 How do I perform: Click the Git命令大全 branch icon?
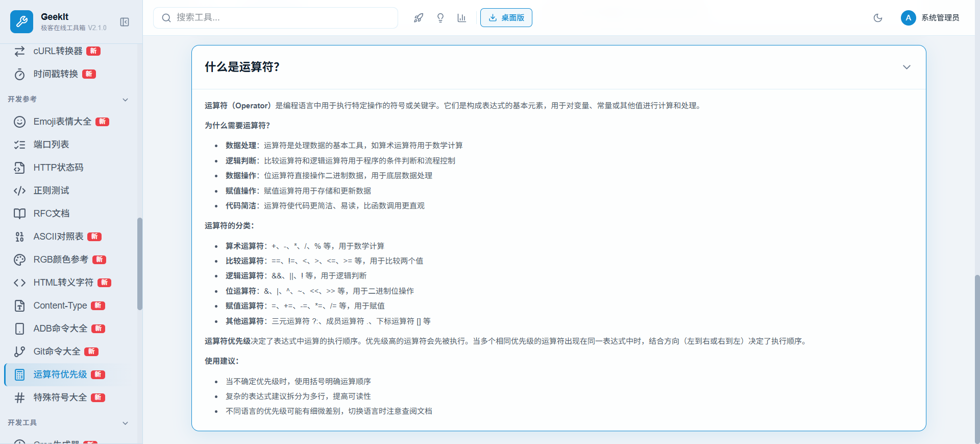click(19, 352)
